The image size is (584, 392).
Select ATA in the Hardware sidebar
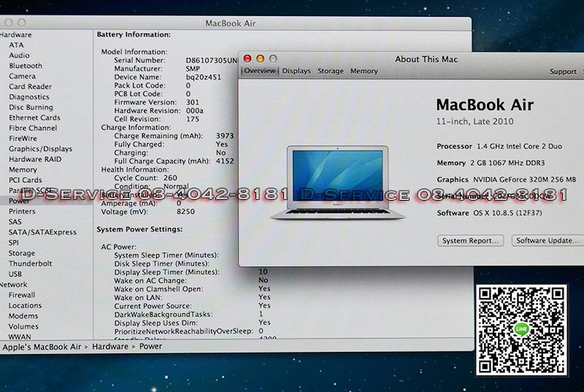pyautogui.click(x=16, y=45)
